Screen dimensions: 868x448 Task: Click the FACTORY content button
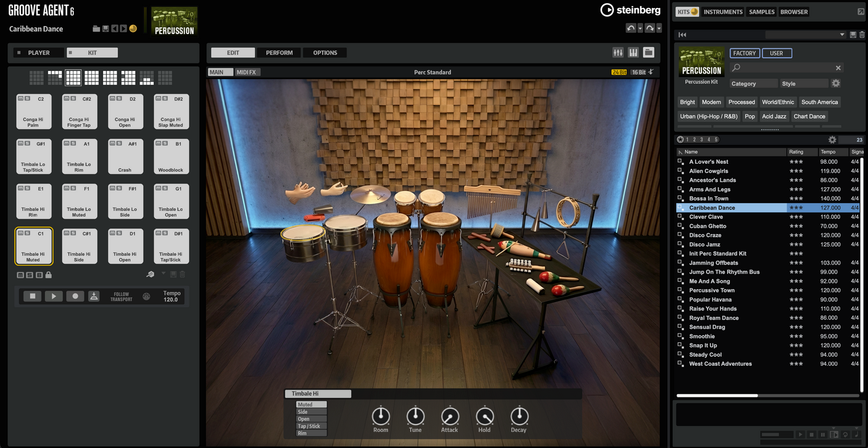745,53
